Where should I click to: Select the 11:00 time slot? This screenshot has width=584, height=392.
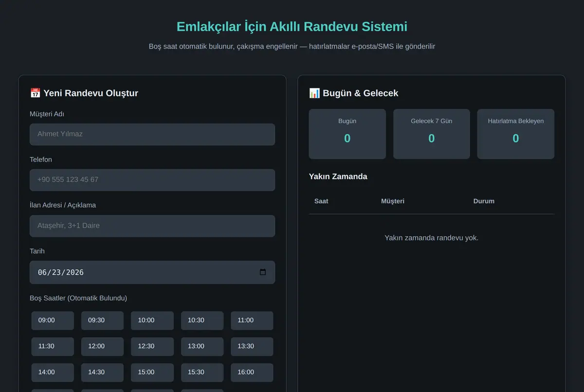(x=252, y=321)
